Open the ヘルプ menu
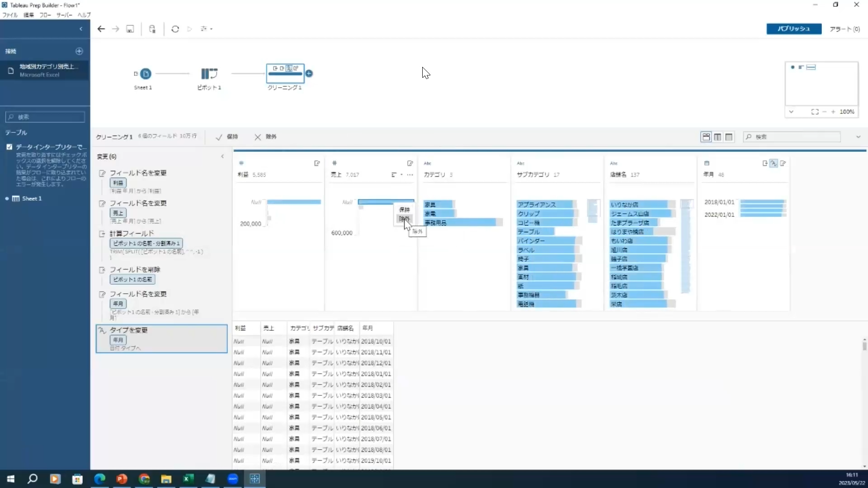 84,15
